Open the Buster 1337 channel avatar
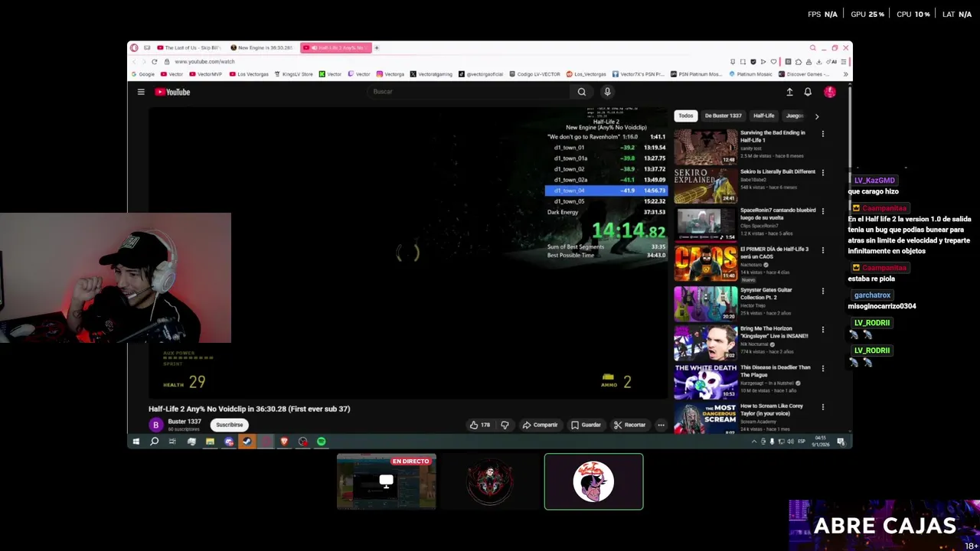980x551 pixels. pyautogui.click(x=156, y=425)
